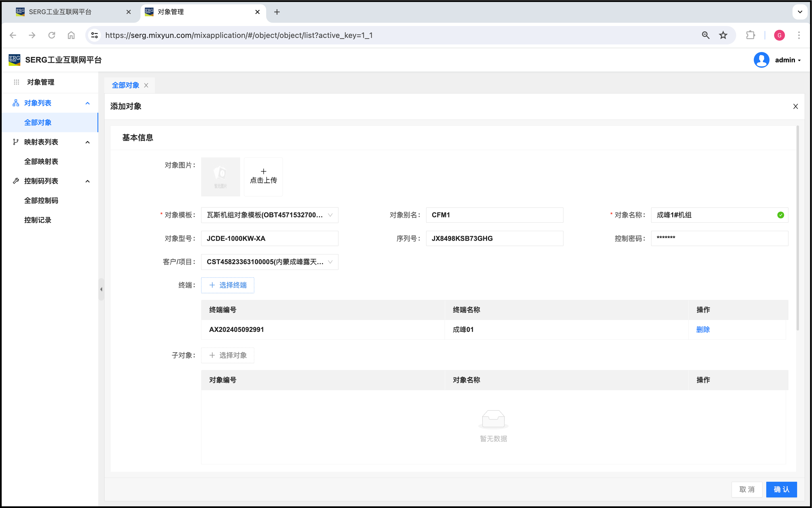Click the sidebar collapse handle arrow

point(101,289)
